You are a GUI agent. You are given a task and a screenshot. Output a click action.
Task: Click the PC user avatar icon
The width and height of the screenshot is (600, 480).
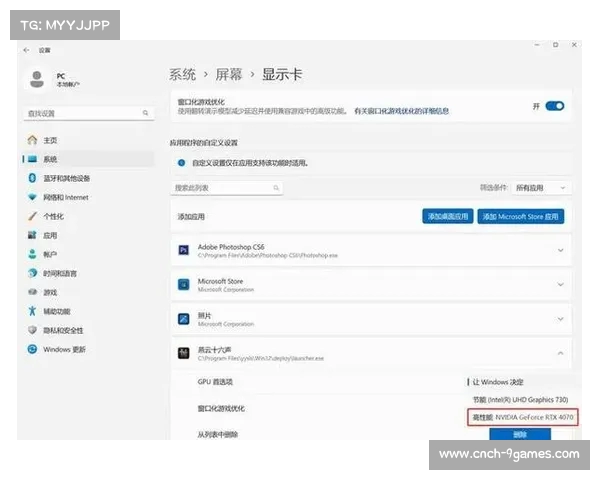point(37,79)
